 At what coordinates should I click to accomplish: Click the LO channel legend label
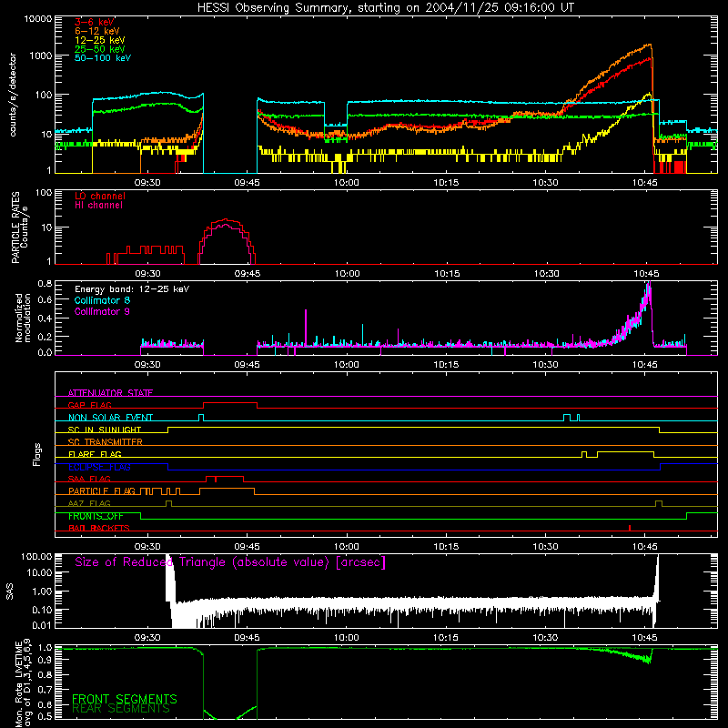(100, 196)
